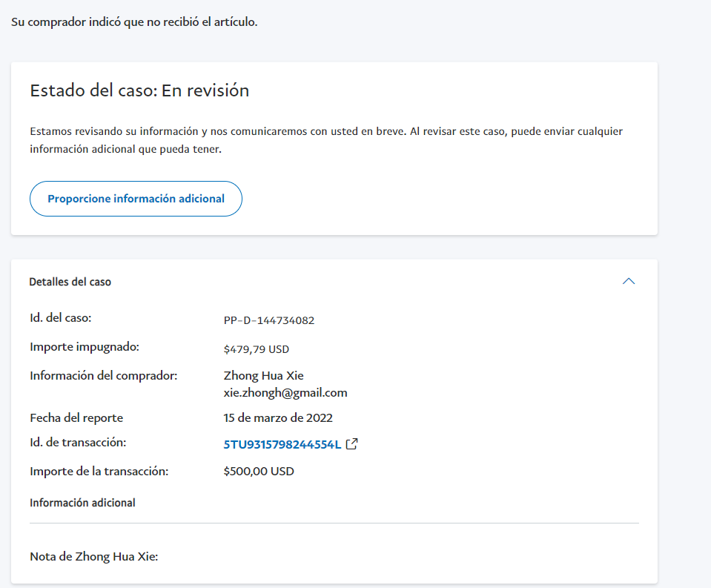This screenshot has width=711, height=588.
Task: Click report date 15 de marzo de 2022
Action: pos(278,418)
